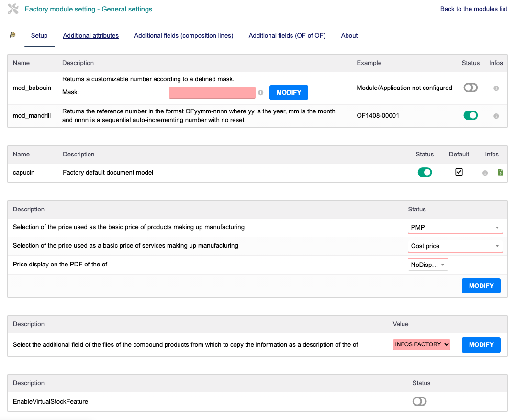Image resolution: width=515 pixels, height=420 pixels.
Task: Click the info icon in capucin row
Action: pyautogui.click(x=485, y=173)
